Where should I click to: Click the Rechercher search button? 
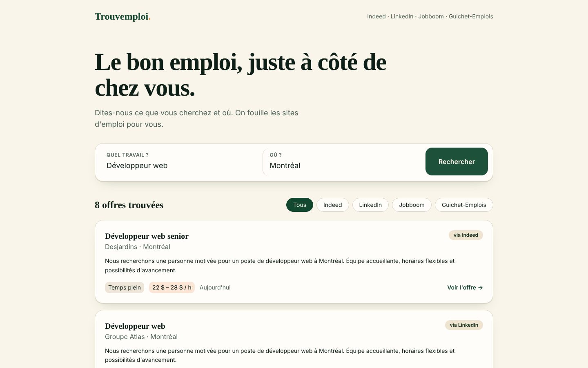[x=457, y=162]
